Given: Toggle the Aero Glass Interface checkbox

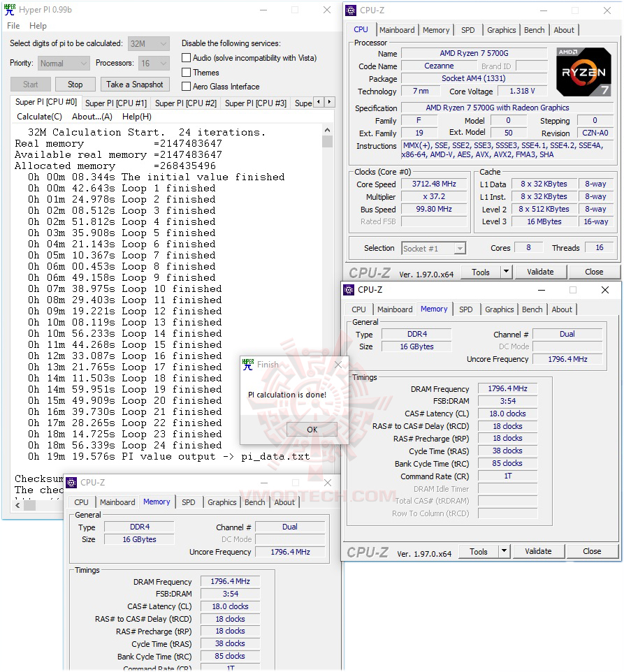Looking at the screenshot, I should [186, 87].
